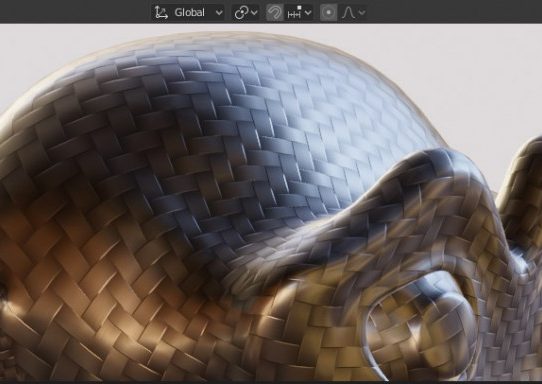Image resolution: width=542 pixels, height=384 pixels.
Task: Click the pivot point linked-circles icon
Action: [241, 13]
